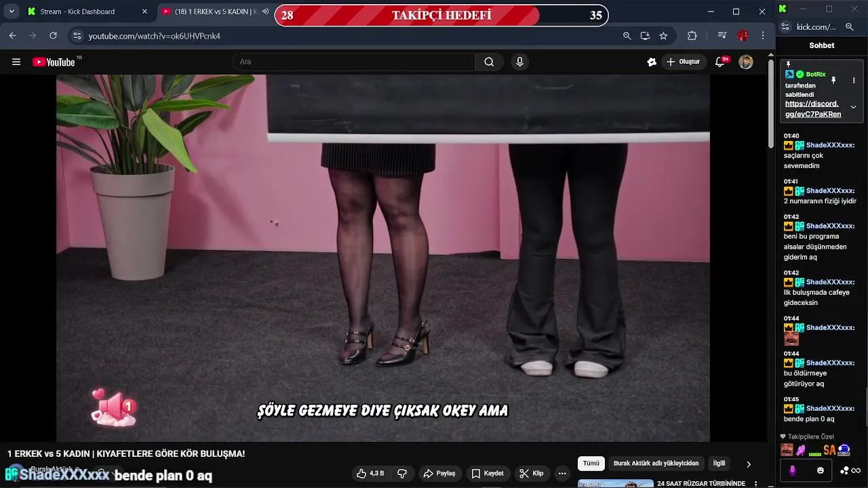Image resolution: width=868 pixels, height=488 pixels.
Task: Select the Burak Aktürk adlı yükleyiciden chip
Action: point(656,464)
